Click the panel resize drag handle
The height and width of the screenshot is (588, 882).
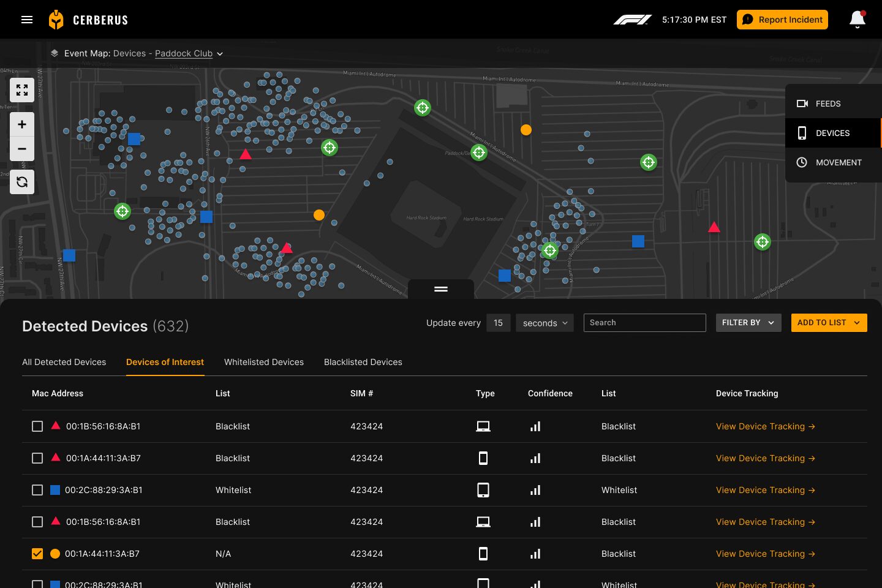point(441,289)
